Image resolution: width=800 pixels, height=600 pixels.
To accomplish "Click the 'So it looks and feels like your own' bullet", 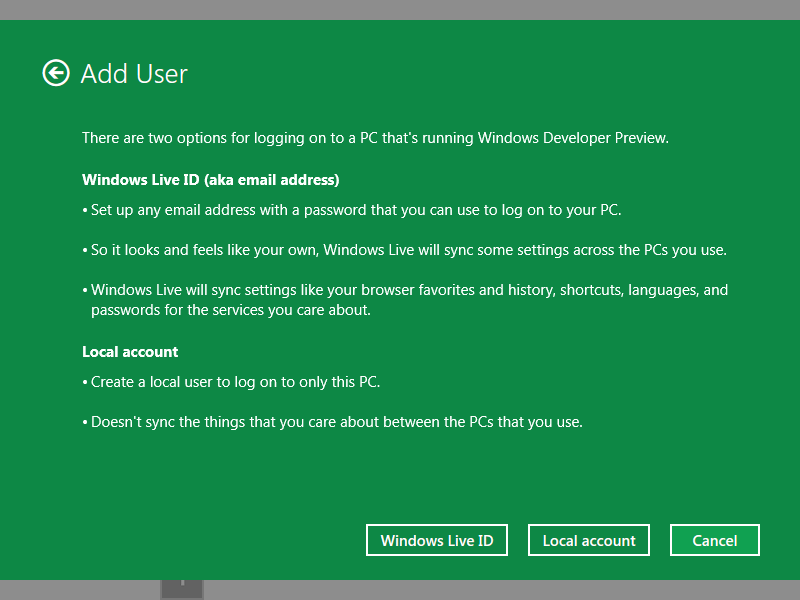I will coord(405,250).
